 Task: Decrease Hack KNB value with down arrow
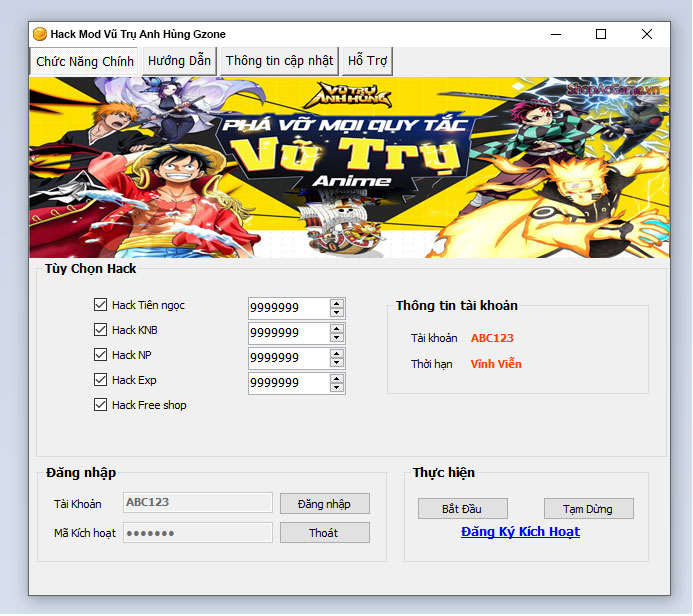(337, 338)
